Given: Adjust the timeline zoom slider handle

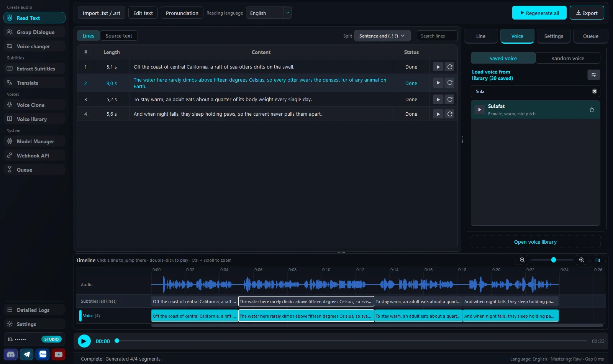Looking at the screenshot, I should [x=553, y=260].
